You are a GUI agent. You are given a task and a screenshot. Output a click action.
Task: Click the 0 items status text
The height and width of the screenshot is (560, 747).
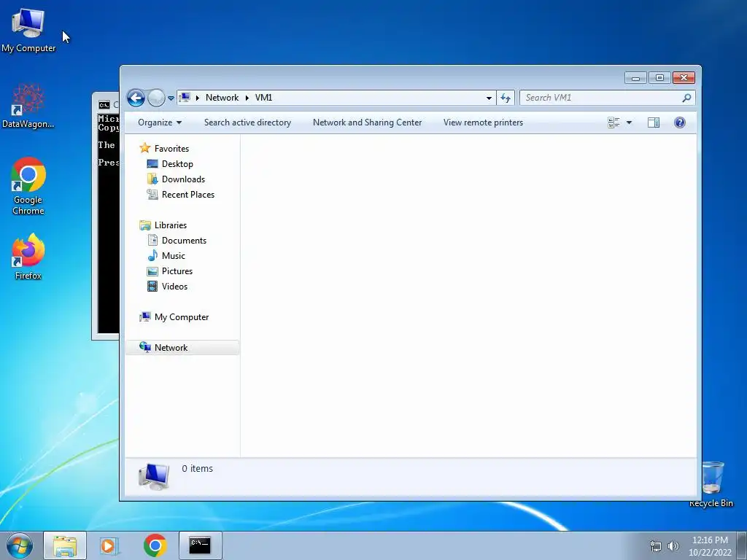pyautogui.click(x=197, y=469)
